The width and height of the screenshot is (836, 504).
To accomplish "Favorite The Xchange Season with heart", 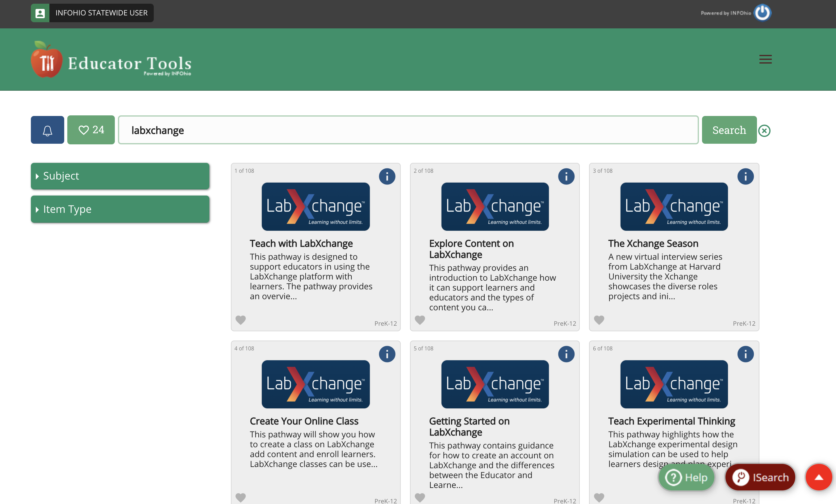I will (x=599, y=320).
